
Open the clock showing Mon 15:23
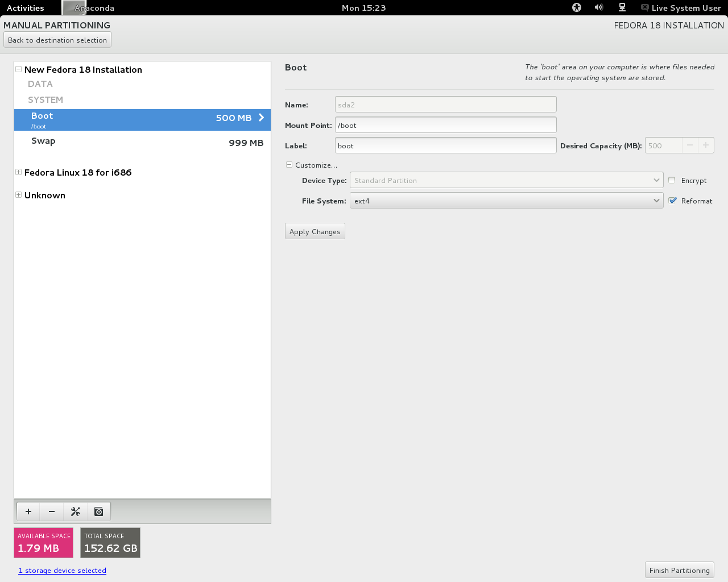point(364,8)
